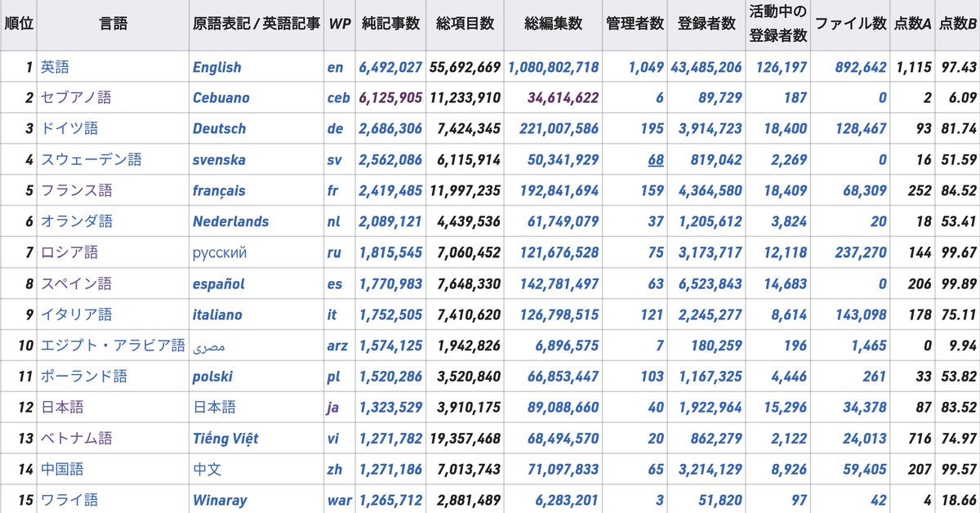This screenshot has height=513, width=980.
Task: Open the セブアノ語 language link
Action: tap(76, 98)
